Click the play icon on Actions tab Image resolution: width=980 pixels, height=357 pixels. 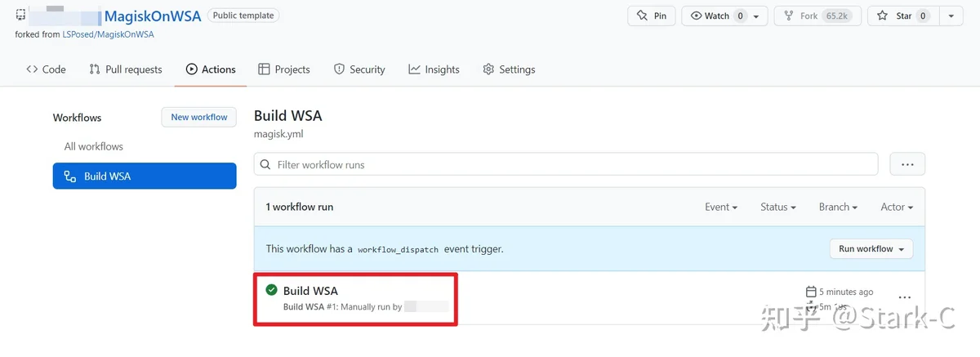coord(191,69)
